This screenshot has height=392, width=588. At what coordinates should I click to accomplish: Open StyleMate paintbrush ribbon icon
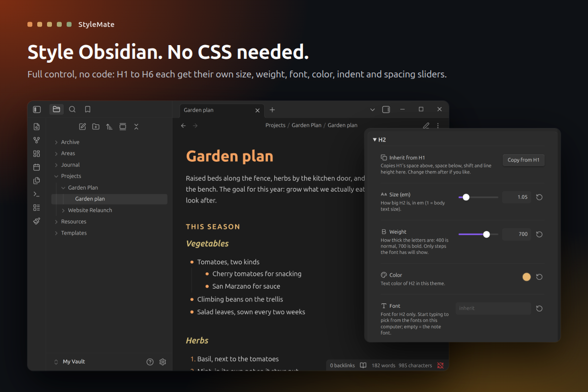[x=37, y=221]
